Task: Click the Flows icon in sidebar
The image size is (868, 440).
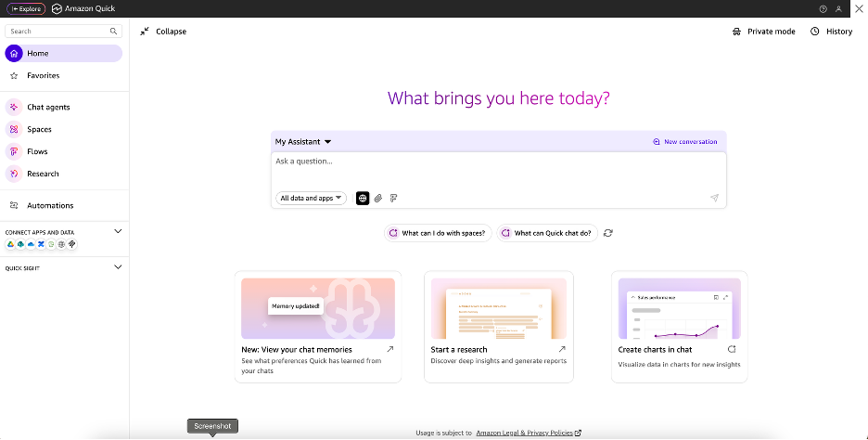Action: coord(14,151)
